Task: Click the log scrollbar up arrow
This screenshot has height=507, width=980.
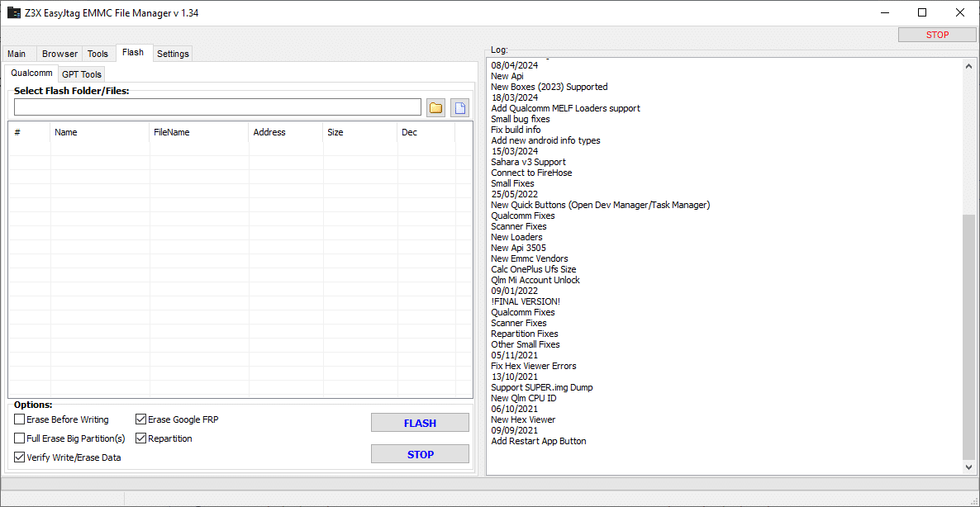Action: [x=969, y=66]
